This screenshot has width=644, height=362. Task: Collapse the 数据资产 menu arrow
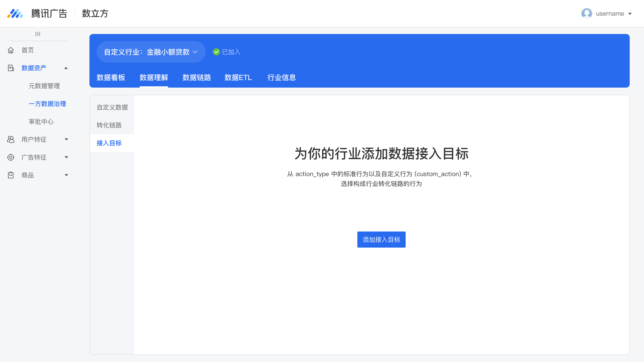click(x=66, y=68)
